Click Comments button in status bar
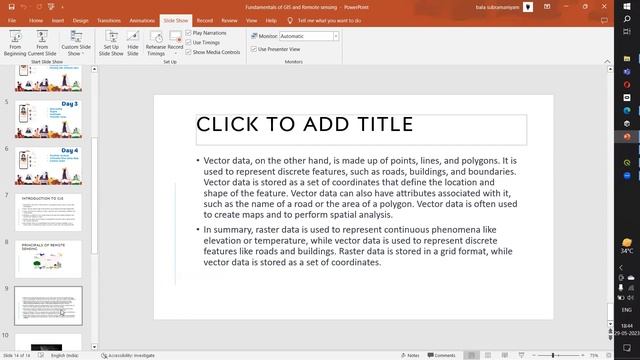 (441, 356)
